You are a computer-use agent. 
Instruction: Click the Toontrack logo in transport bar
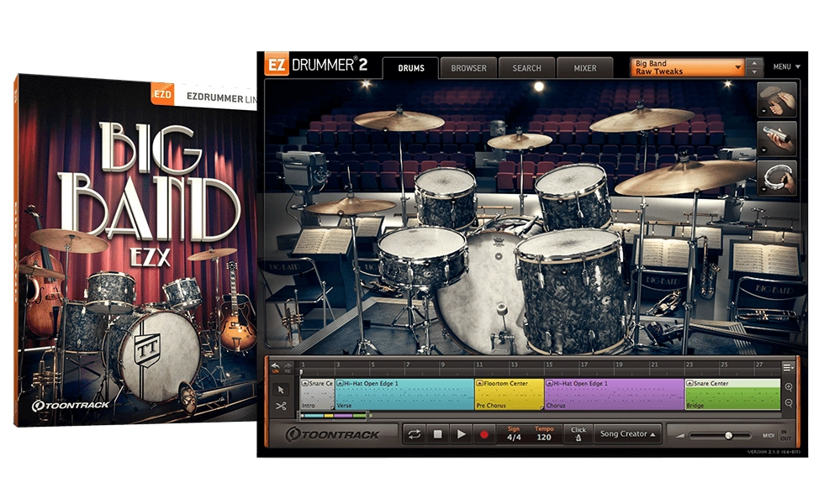333,435
